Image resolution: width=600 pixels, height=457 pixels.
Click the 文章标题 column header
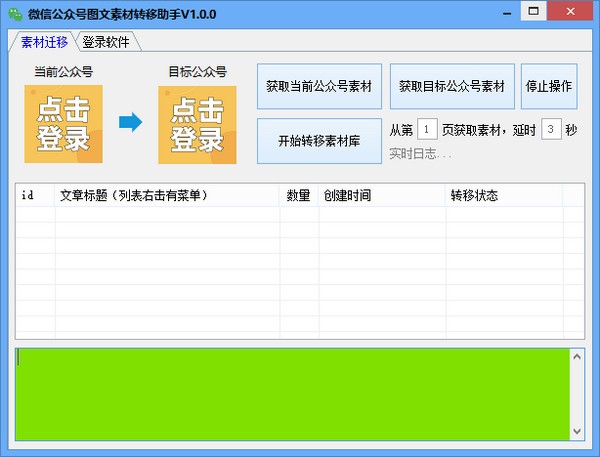click(167, 195)
